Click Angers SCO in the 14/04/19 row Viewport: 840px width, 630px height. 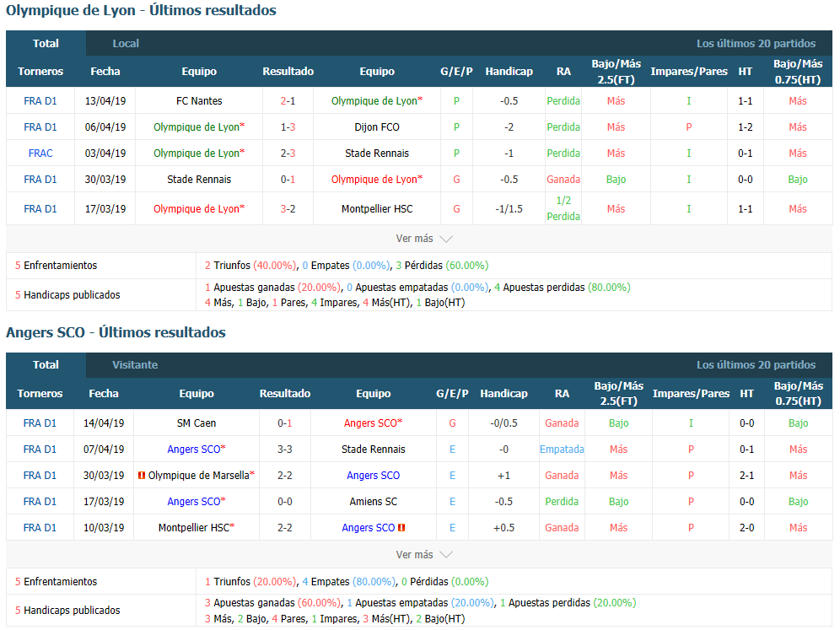pos(373,423)
